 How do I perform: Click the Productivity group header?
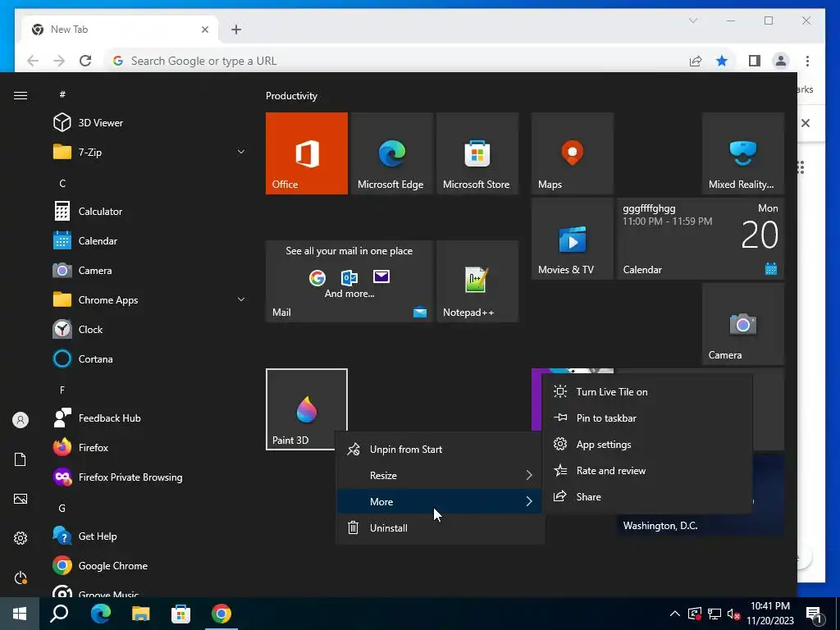point(291,96)
